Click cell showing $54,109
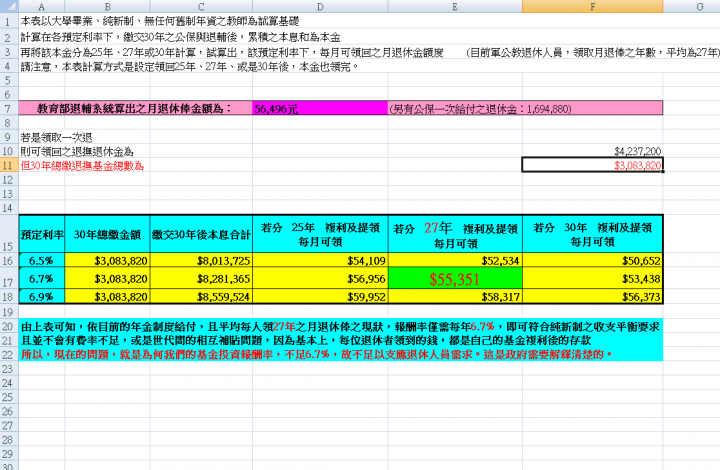The width and height of the screenshot is (720, 470). pos(320,261)
